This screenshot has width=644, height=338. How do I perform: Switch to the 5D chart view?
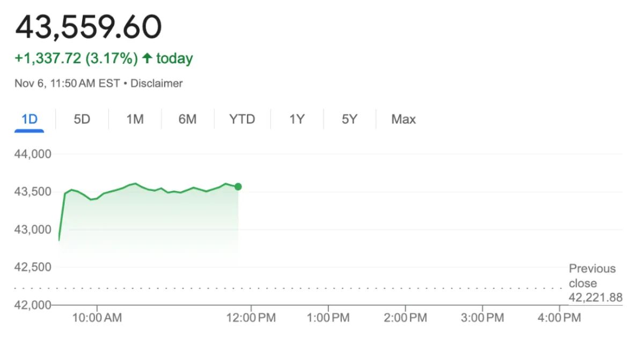[82, 119]
